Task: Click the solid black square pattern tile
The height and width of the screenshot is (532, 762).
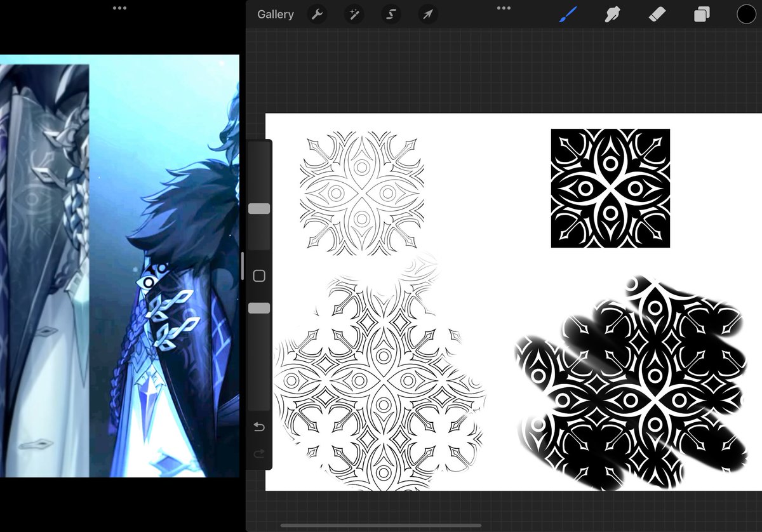Action: pyautogui.click(x=610, y=189)
